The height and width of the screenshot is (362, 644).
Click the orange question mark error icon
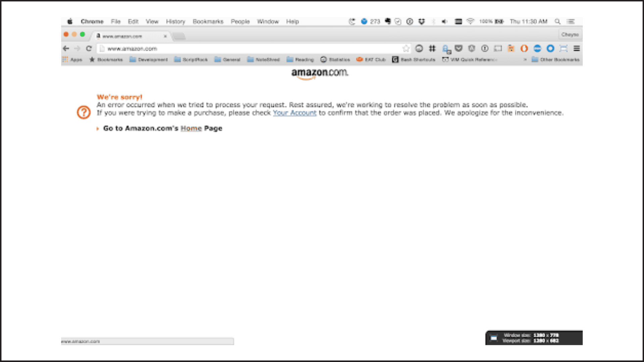coord(84,112)
